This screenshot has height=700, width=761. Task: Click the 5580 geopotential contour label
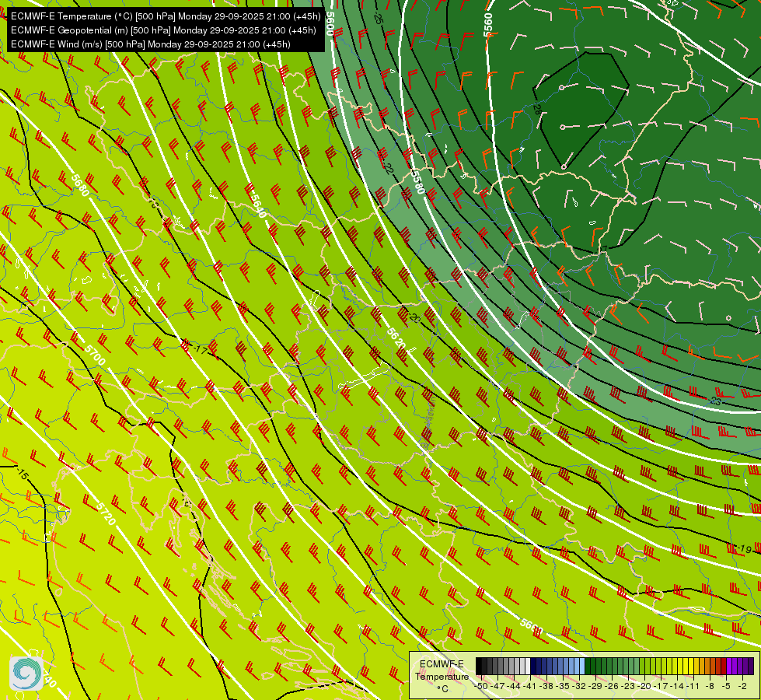(x=418, y=180)
